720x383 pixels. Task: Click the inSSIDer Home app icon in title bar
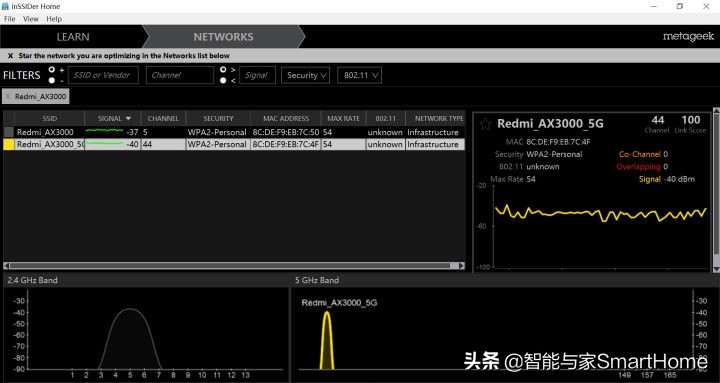pyautogui.click(x=6, y=6)
